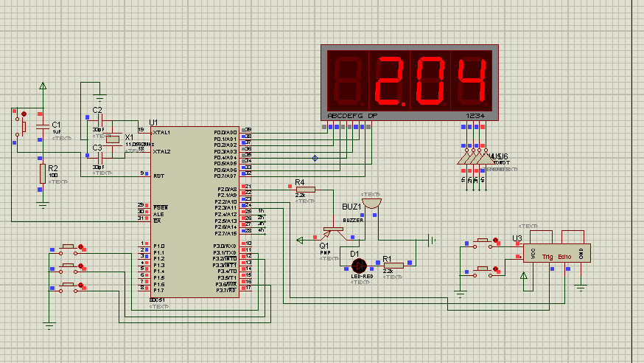This screenshot has height=363, width=644.
Task: Select the U5/U6 inverter gates under the display
Action: pyautogui.click(x=477, y=158)
